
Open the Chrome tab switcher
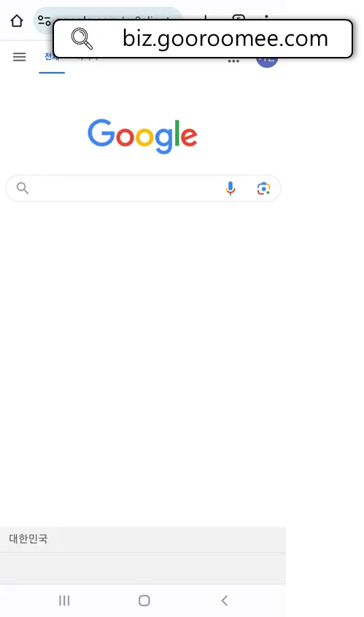pyautogui.click(x=239, y=17)
